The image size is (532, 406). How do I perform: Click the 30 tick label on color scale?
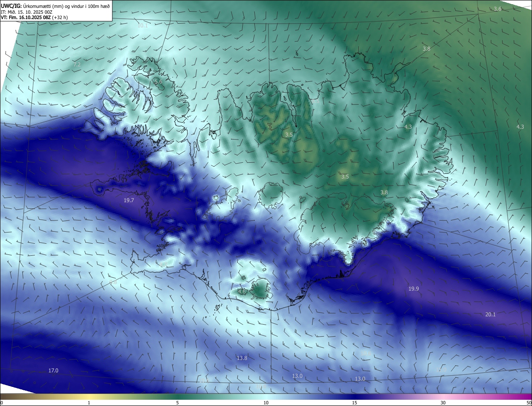click(x=443, y=403)
